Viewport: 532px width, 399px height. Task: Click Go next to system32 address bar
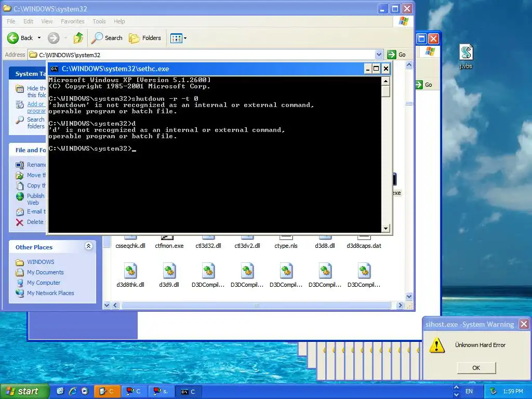click(x=396, y=55)
